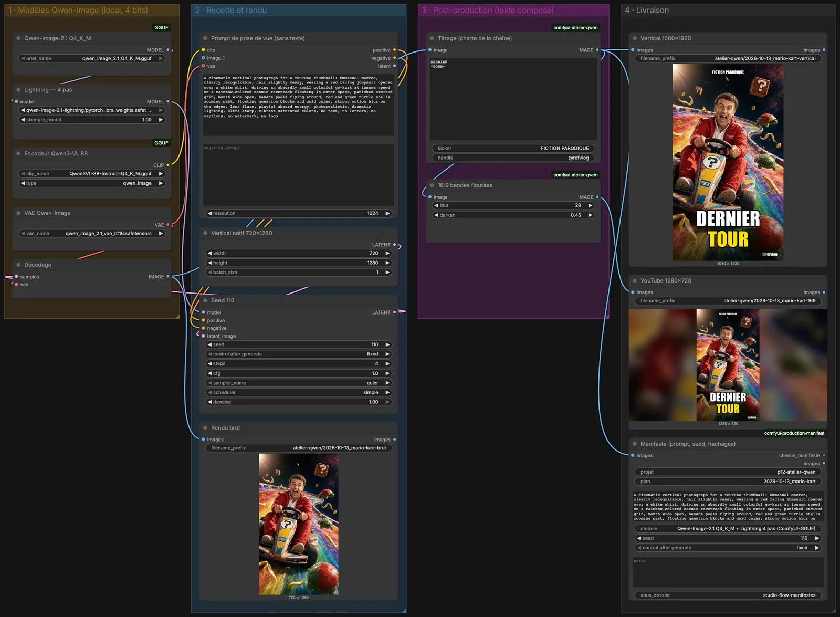
Task: Collapse the VAE Qwen-Image node dot
Action: tap(18, 213)
